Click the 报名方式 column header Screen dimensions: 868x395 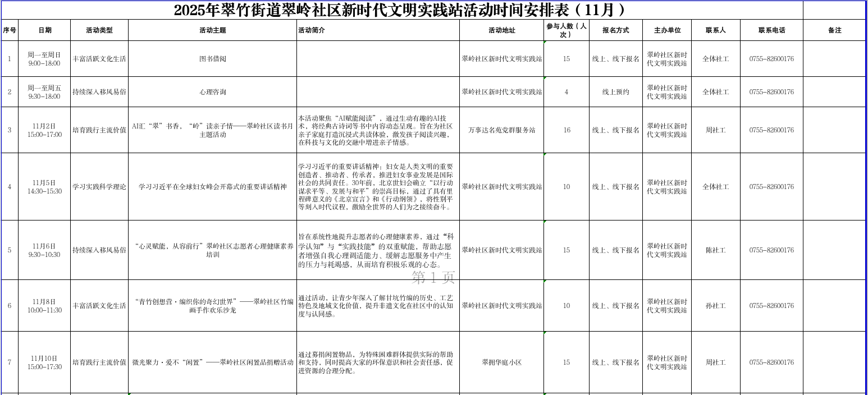(x=615, y=30)
